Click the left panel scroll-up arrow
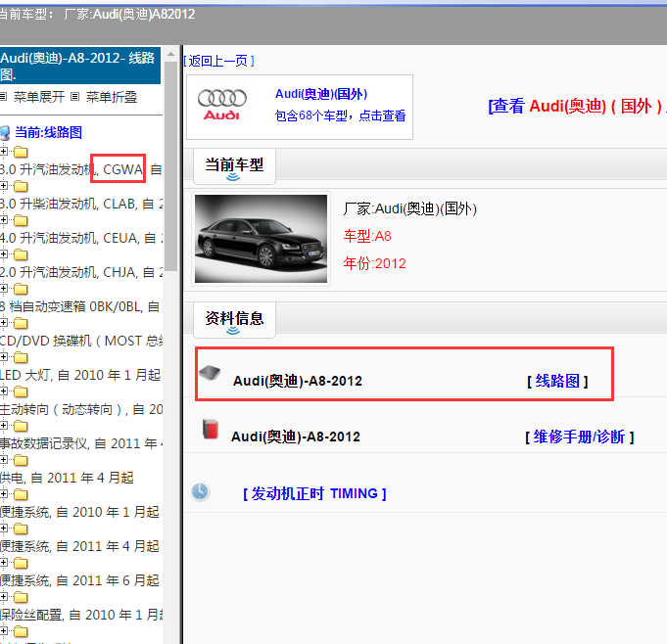This screenshot has height=644, width=667. point(171,54)
